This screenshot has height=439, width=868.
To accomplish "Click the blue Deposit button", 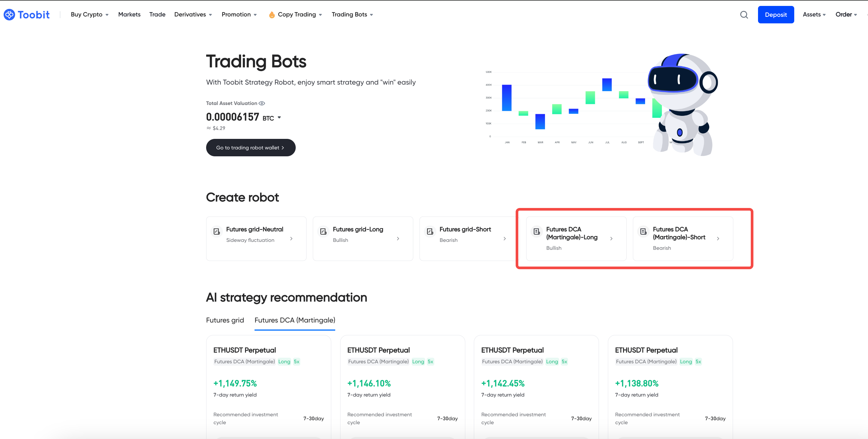I will click(x=775, y=15).
